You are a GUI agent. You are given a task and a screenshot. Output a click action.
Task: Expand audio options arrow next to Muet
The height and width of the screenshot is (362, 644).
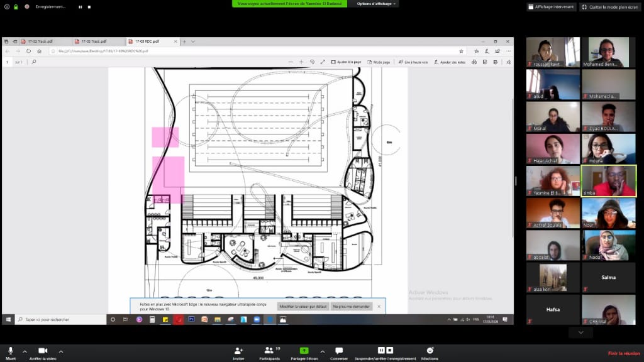pos(25,351)
